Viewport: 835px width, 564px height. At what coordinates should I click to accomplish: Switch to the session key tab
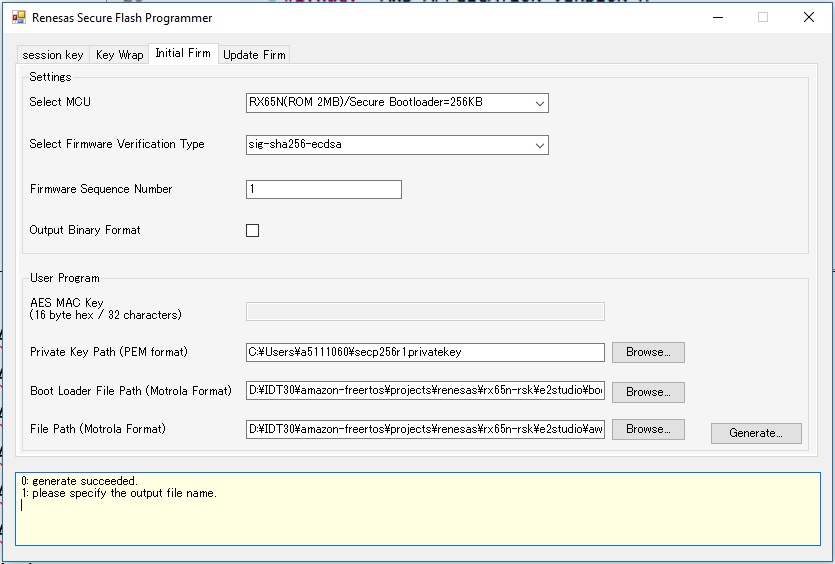[x=53, y=55]
